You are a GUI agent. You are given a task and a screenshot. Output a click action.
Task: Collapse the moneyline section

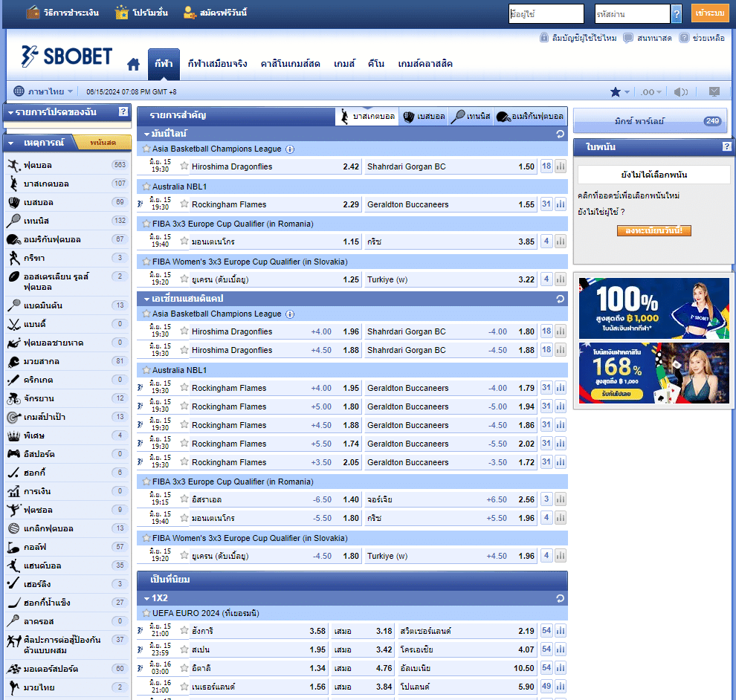(x=147, y=135)
